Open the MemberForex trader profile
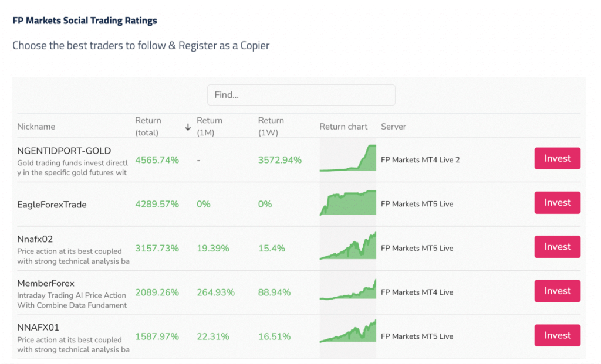 coord(46,284)
